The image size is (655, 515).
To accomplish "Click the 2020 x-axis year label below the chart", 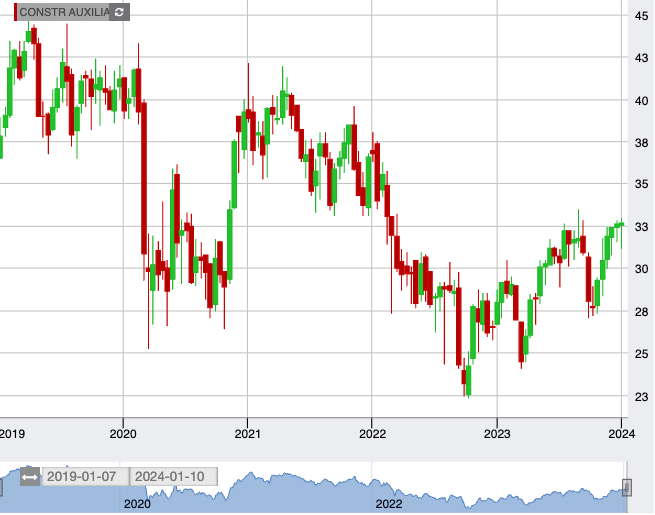I will 123,434.
